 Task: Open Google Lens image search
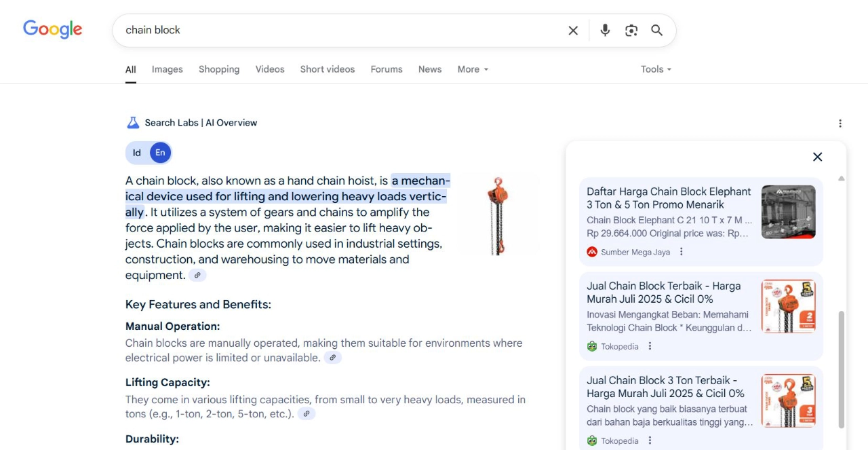pos(631,31)
